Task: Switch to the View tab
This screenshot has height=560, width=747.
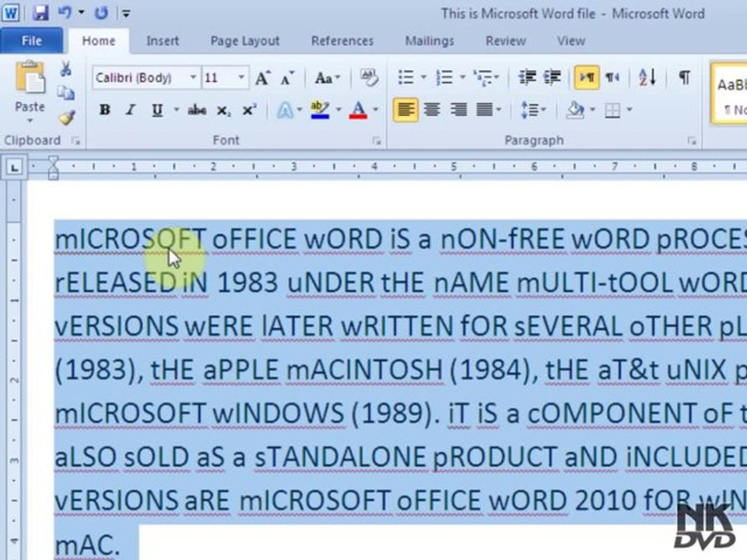Action: tap(570, 41)
